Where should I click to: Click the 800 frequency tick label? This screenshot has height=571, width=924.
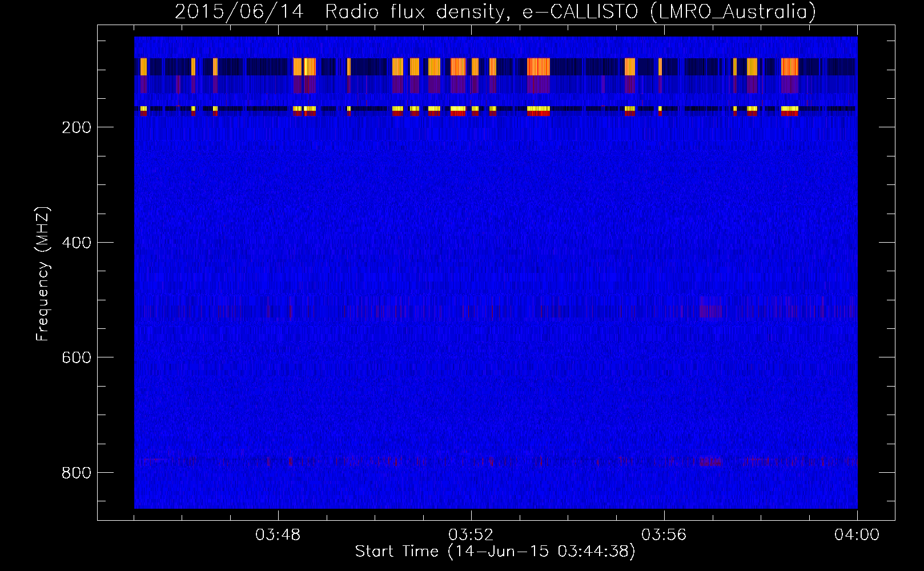click(77, 473)
